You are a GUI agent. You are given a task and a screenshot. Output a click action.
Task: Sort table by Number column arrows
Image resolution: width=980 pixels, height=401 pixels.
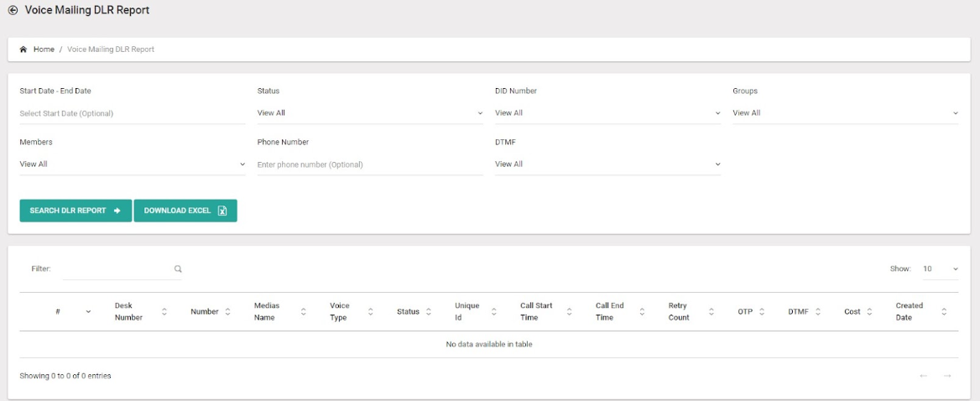click(x=227, y=312)
